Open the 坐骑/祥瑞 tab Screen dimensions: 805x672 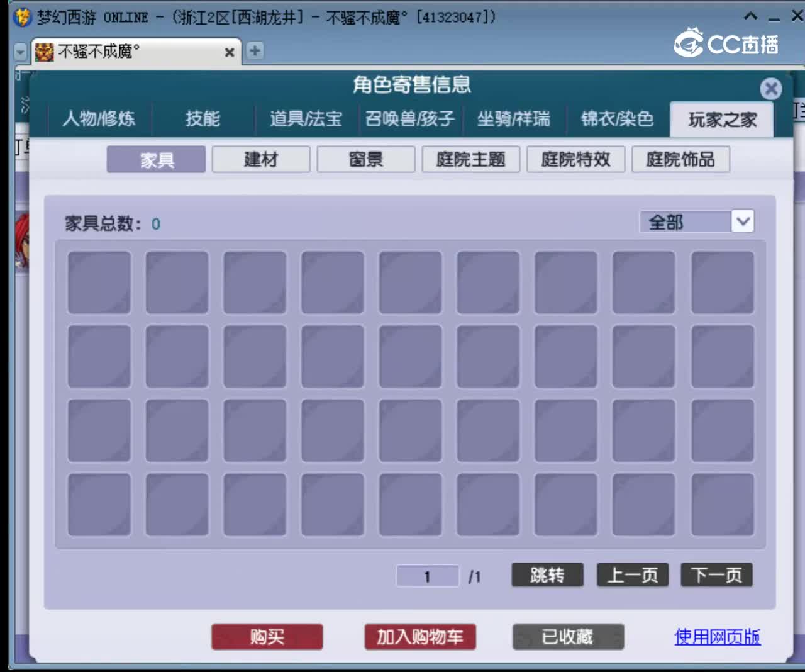point(513,118)
